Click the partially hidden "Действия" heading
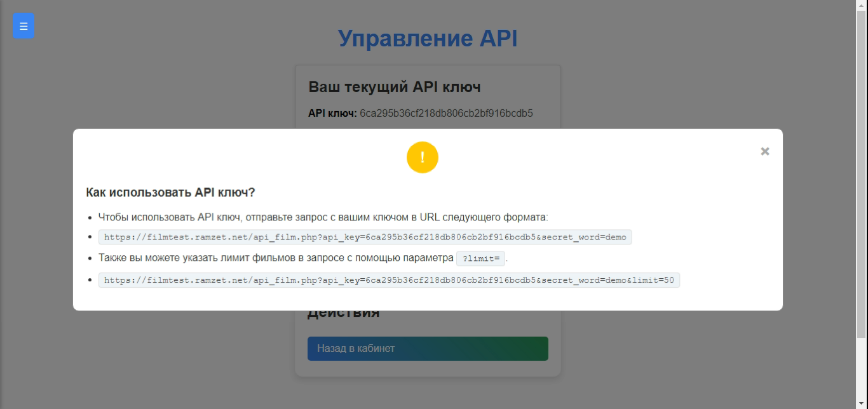 click(343, 314)
